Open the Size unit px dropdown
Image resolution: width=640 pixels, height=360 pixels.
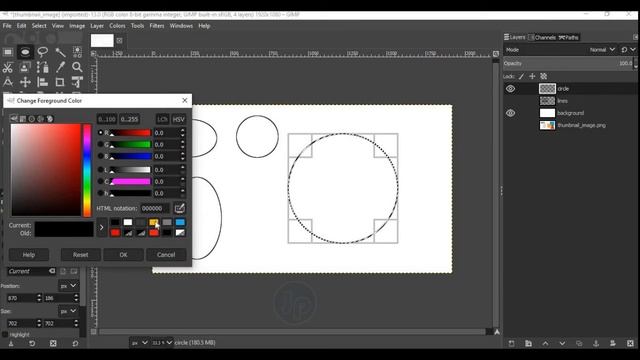point(68,311)
